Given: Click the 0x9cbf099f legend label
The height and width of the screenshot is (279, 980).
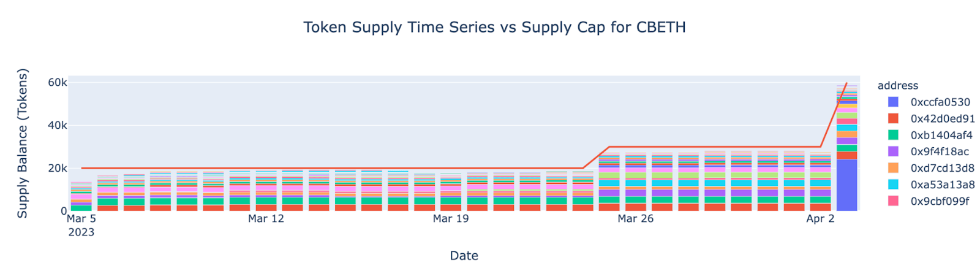Looking at the screenshot, I should pyautogui.click(x=940, y=201).
